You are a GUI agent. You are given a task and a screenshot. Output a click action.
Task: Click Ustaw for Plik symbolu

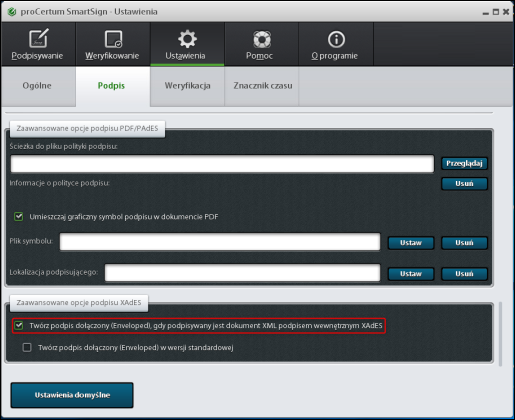coord(411,243)
